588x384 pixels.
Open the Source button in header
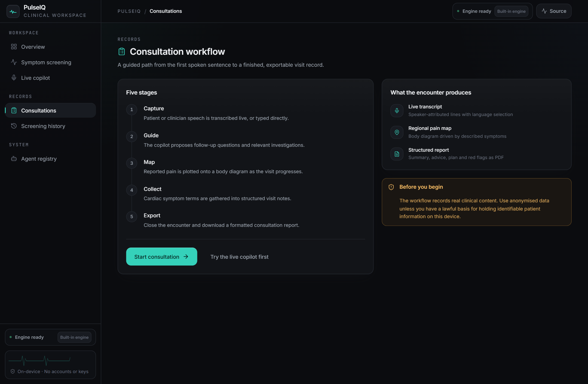pos(554,11)
